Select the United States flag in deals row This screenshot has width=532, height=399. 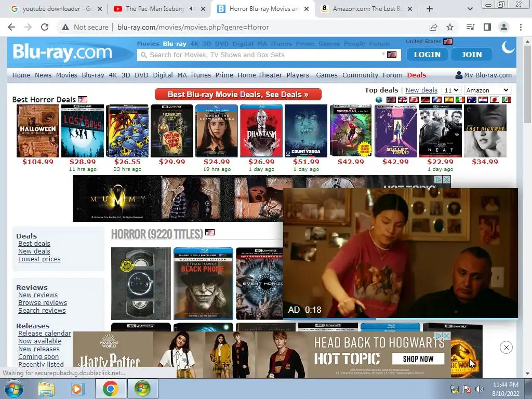(x=391, y=100)
